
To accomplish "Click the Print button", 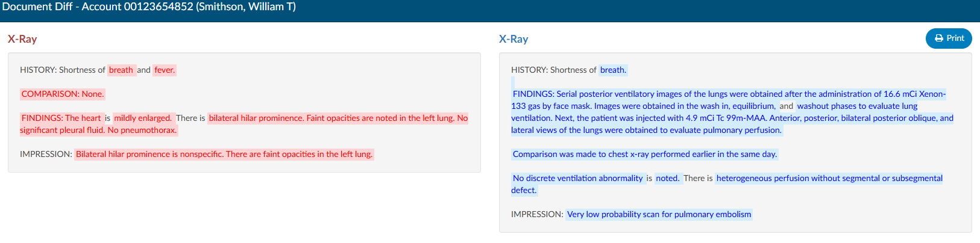I will 949,38.
